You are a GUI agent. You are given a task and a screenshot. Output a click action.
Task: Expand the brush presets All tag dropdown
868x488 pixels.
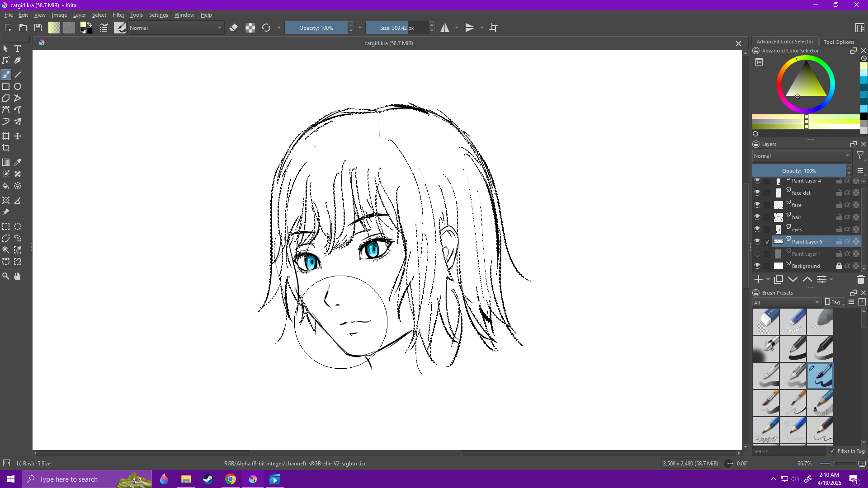(786, 302)
